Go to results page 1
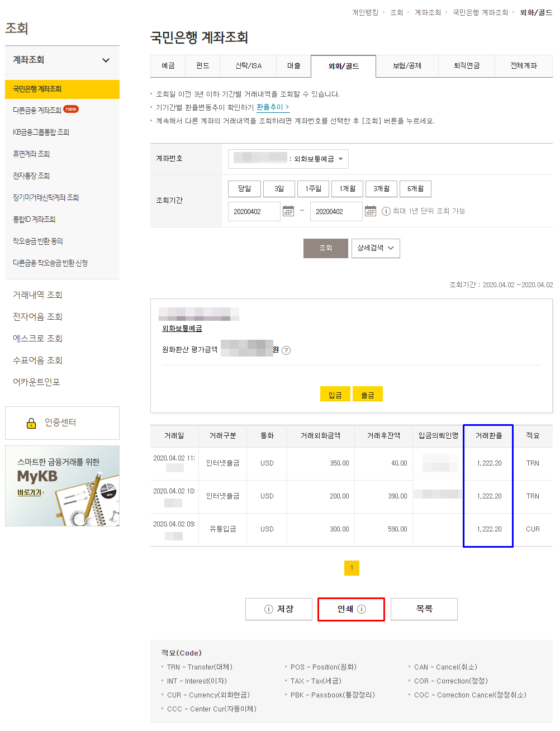The image size is (560, 731). (352, 568)
